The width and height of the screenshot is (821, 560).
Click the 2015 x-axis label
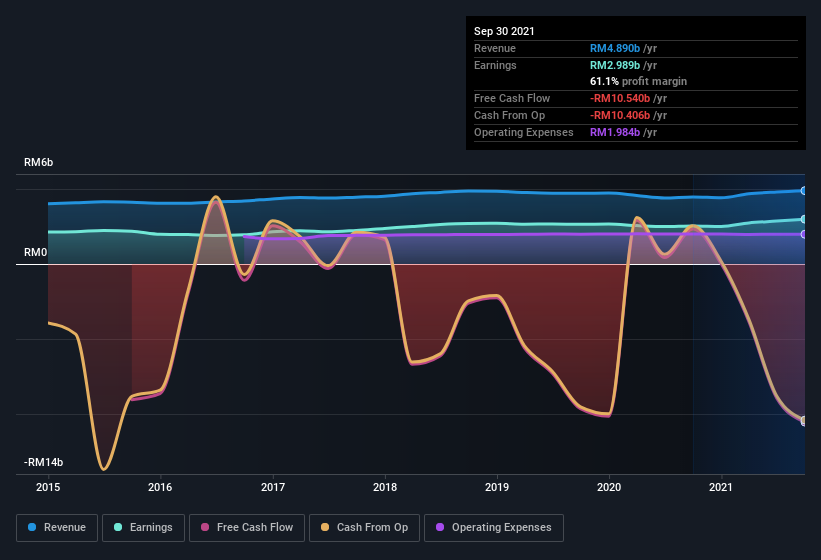point(48,487)
